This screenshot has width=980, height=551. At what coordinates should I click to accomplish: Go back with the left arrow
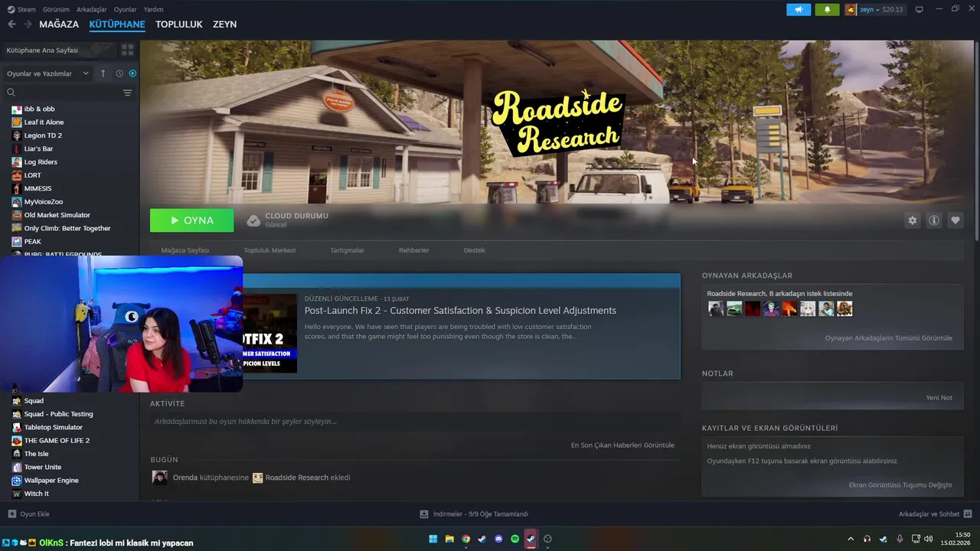click(x=11, y=24)
